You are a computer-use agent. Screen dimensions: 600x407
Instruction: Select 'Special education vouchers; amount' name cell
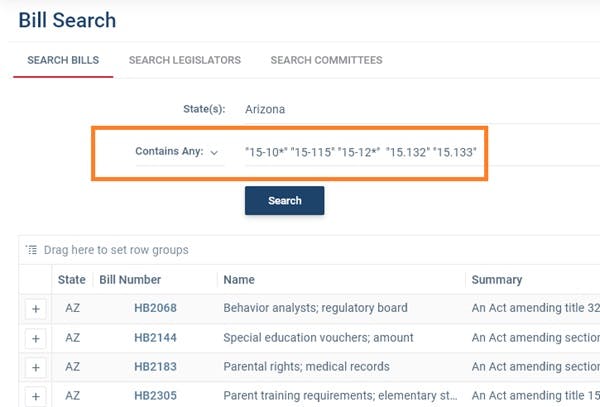click(318, 338)
